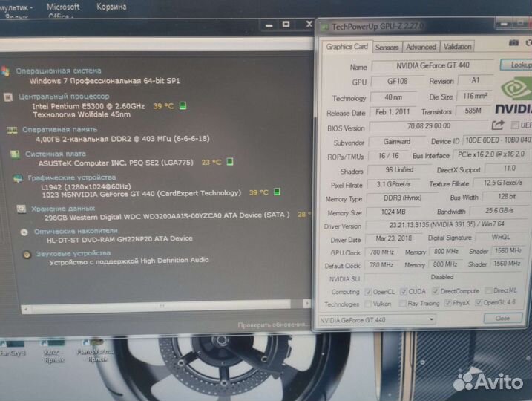Viewport: 532px width, 401px height.
Task: Click Windows 7 Профессиональная 64-bit SP1 text
Action: click(x=105, y=81)
